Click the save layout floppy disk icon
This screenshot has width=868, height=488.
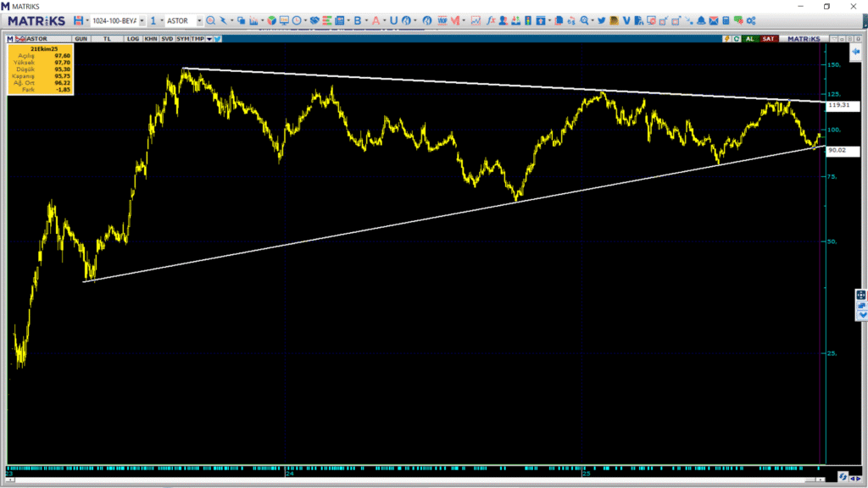tap(78, 20)
